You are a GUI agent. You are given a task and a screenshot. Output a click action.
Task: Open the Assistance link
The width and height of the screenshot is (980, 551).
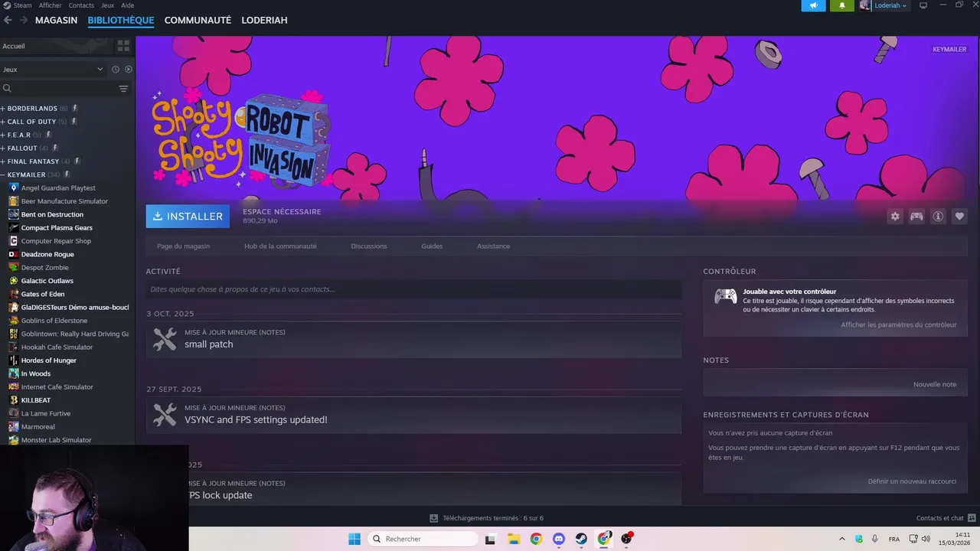point(494,246)
